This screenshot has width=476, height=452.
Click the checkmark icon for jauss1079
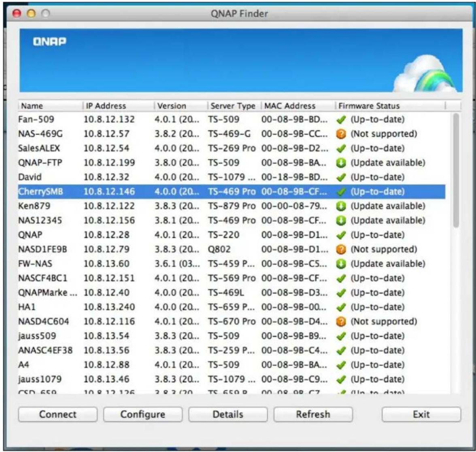click(341, 380)
